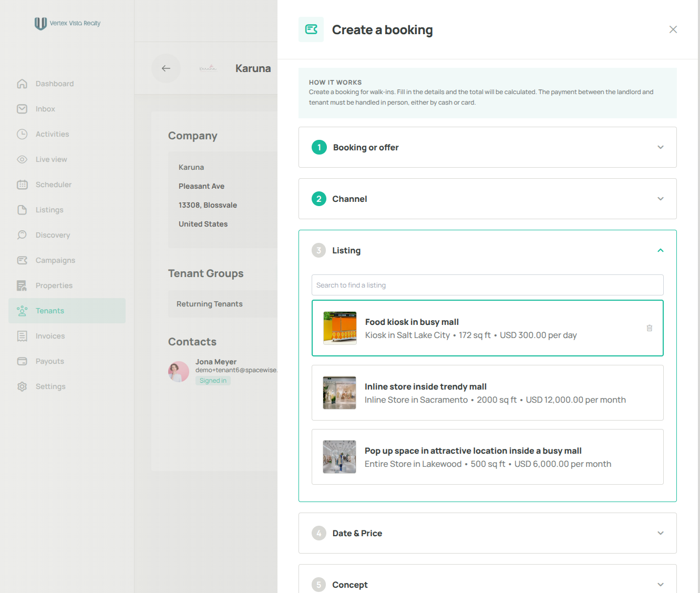Click the listing search field
Viewport: 700px width, 593px height.
pyautogui.click(x=488, y=285)
